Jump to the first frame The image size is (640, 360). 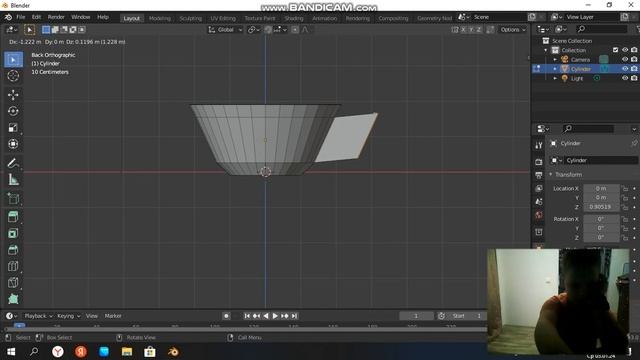point(247,316)
